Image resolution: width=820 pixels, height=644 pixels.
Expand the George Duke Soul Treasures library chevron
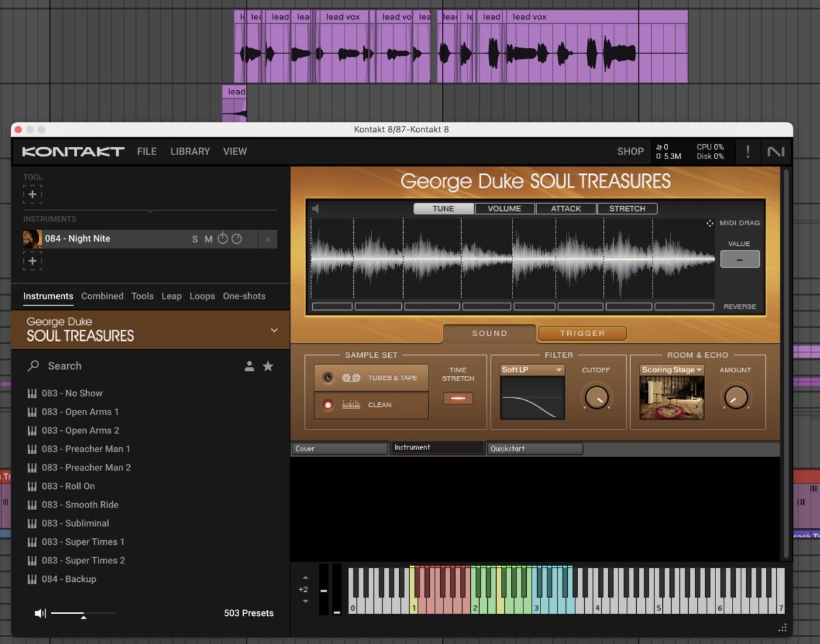pyautogui.click(x=274, y=331)
